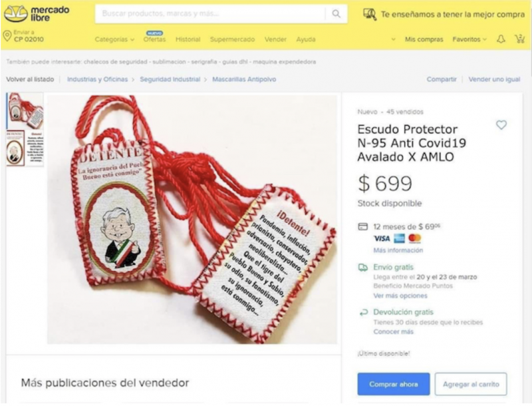Open the shopping cart icon
This screenshot has width=532, height=406.
pos(519,39)
